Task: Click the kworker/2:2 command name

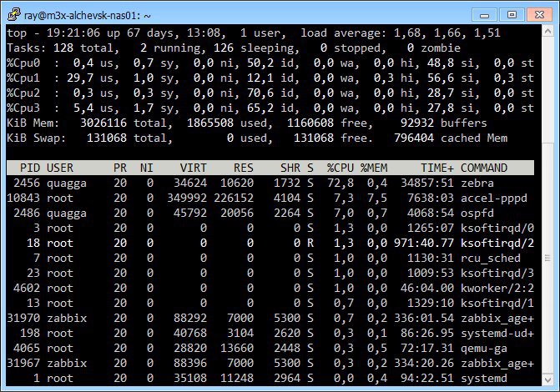Action: 497,288
